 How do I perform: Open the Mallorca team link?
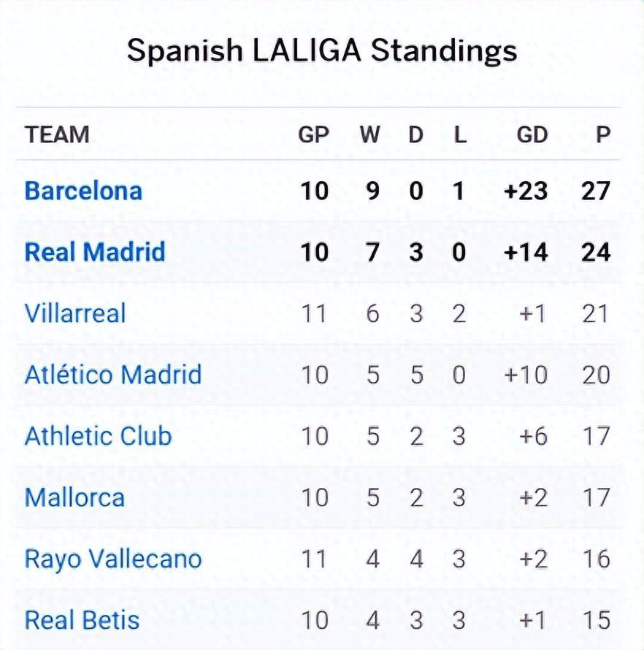point(74,497)
